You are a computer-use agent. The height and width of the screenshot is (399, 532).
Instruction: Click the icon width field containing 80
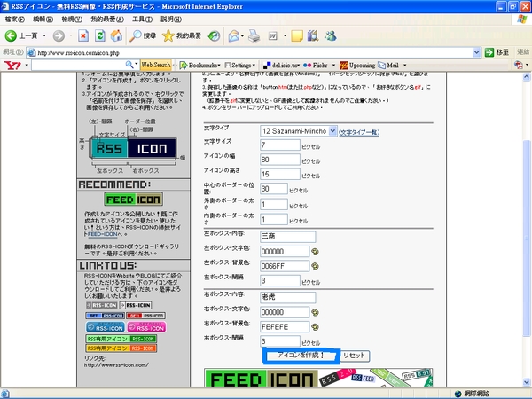280,160
